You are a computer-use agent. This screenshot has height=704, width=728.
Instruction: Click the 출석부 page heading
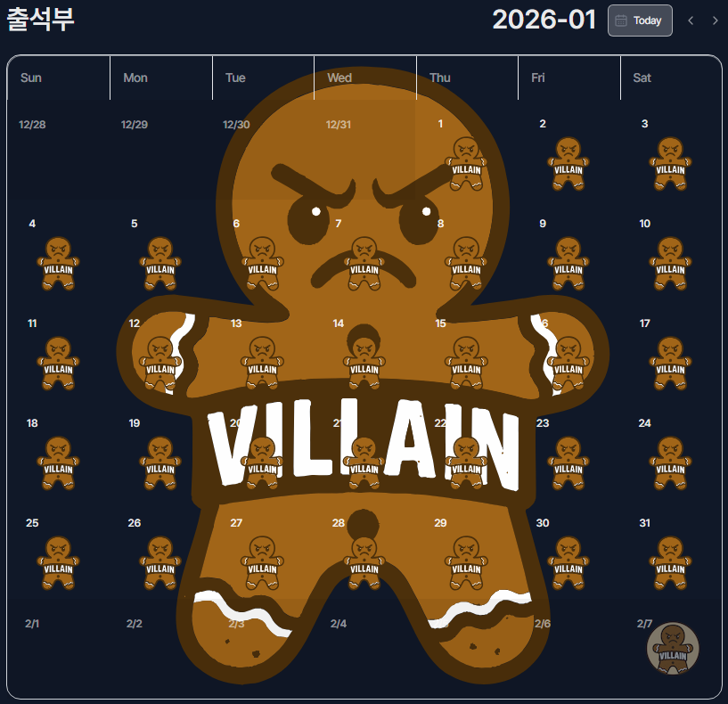(40, 20)
